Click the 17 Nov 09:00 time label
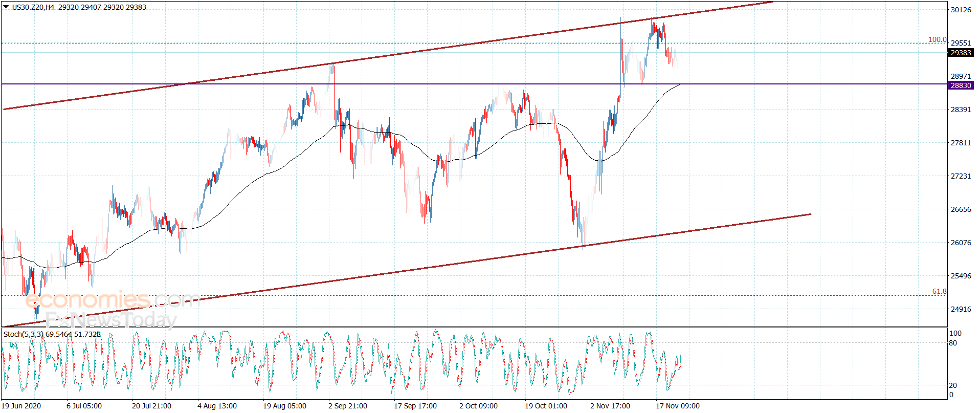This screenshot has height=413, width=980. click(x=678, y=406)
